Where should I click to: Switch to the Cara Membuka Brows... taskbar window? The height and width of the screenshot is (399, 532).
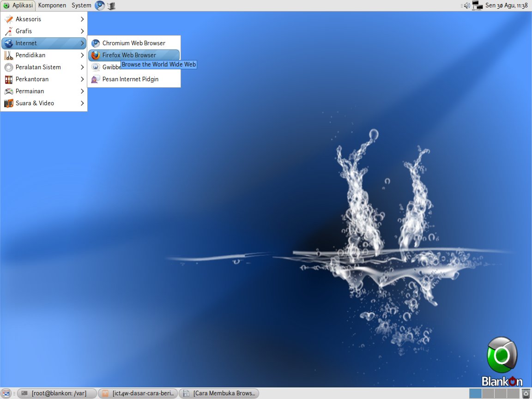pos(219,393)
